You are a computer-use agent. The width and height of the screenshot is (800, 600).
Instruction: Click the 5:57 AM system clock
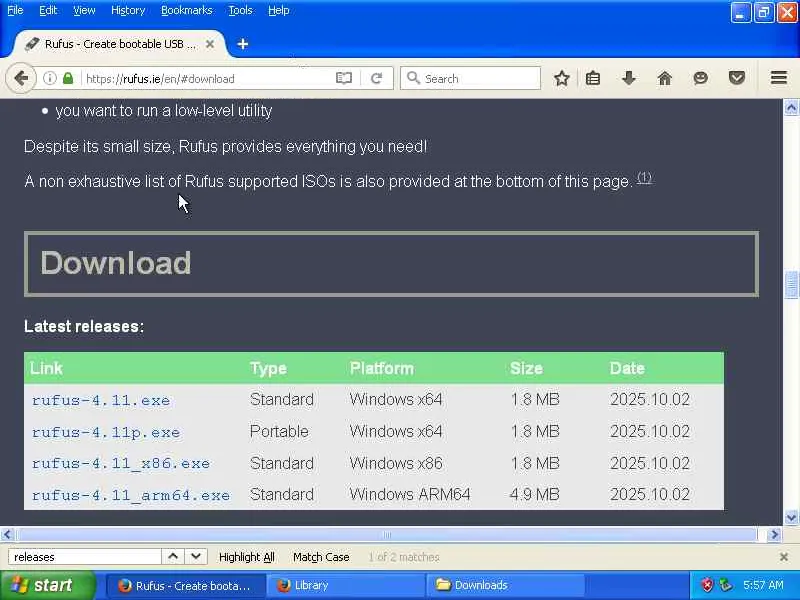click(x=763, y=585)
